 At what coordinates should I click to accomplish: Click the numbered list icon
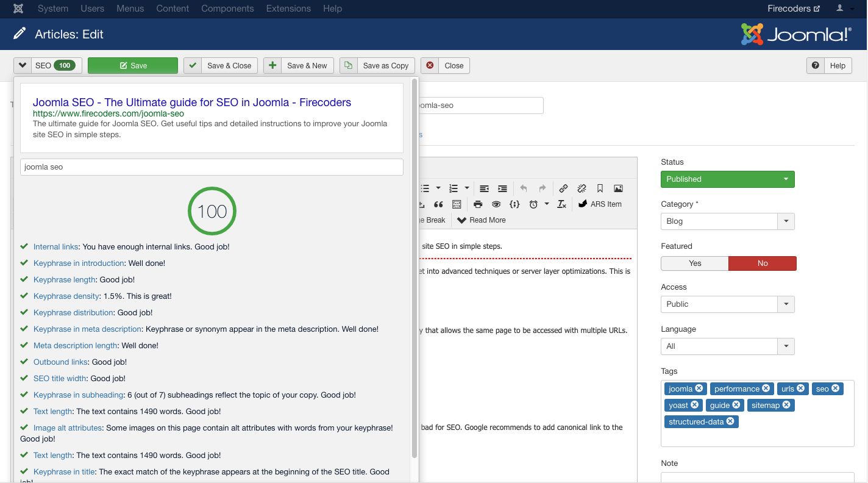point(454,188)
